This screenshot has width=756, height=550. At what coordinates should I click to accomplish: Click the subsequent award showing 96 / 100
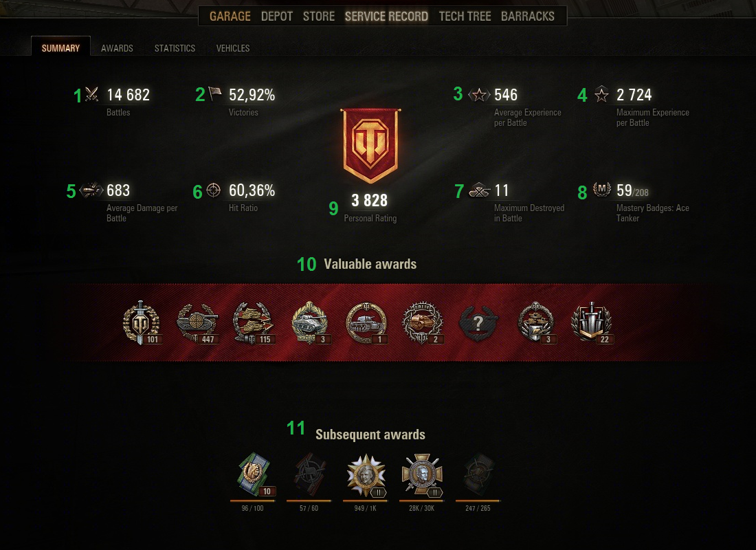254,475
